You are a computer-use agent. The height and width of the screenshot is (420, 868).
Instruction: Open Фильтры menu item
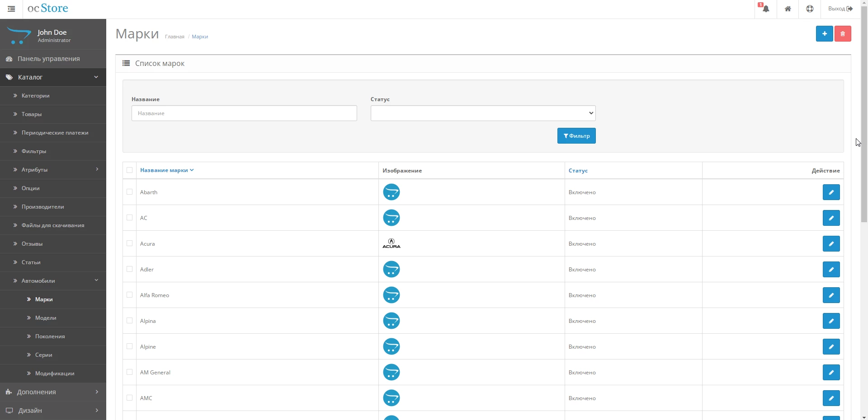tap(53, 151)
